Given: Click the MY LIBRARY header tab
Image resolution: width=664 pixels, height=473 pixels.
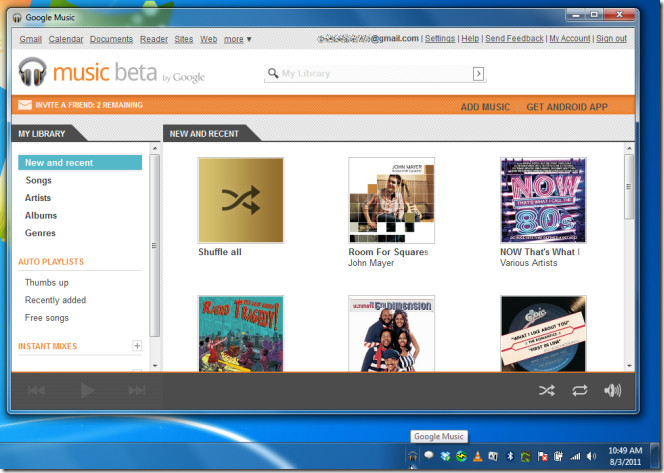Looking at the screenshot, I should [x=42, y=134].
